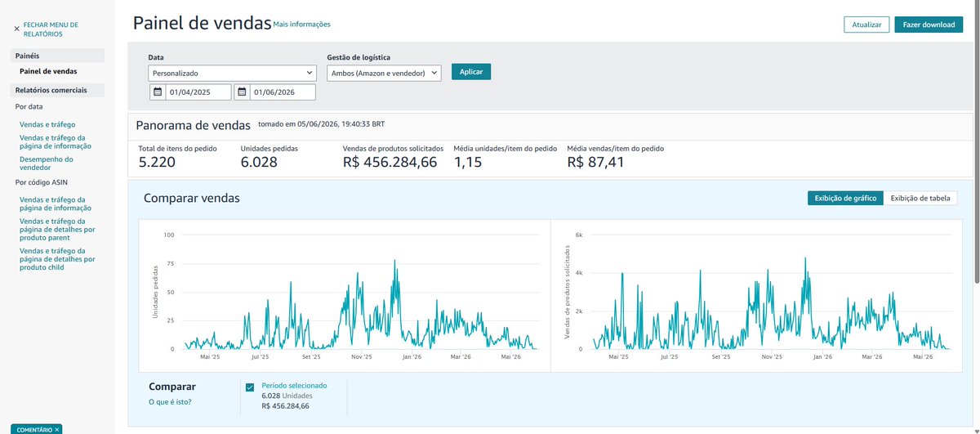Open the COMENTÁRIO feedback button
Screen dimensions: 980x434
(34, 429)
